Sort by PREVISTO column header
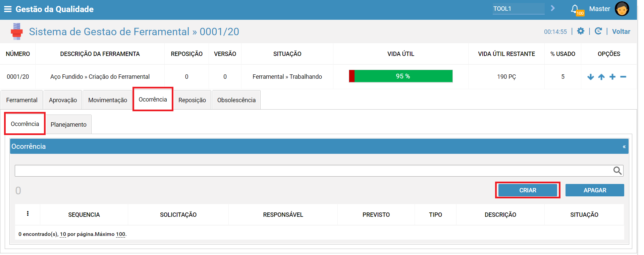The width and height of the screenshot is (644, 255). point(376,214)
